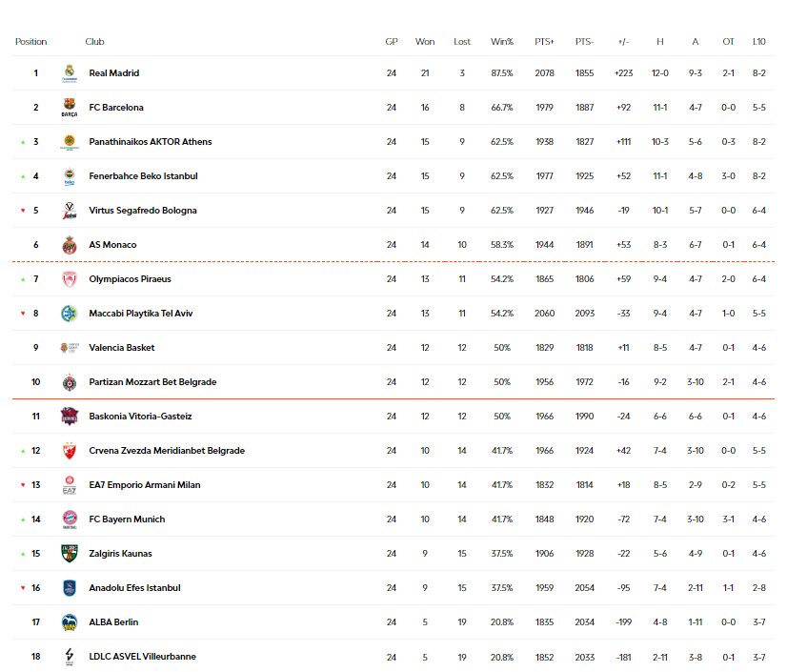
Task: Click the FC Bayern Munich logo
Action: pos(70,519)
